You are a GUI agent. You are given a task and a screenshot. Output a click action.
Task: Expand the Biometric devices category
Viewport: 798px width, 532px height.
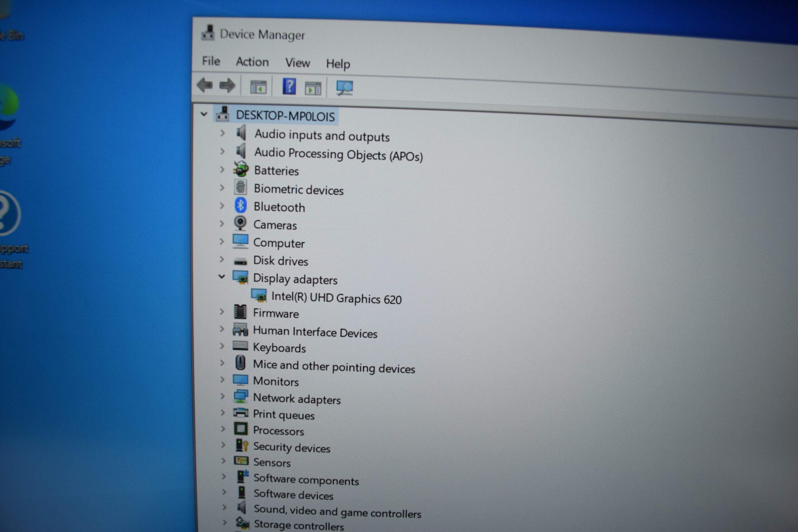point(222,188)
